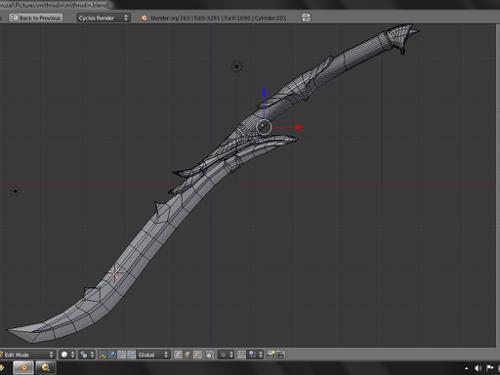500x375 pixels.
Task: Click the red X-axis manipulator arrow
Action: [300, 127]
